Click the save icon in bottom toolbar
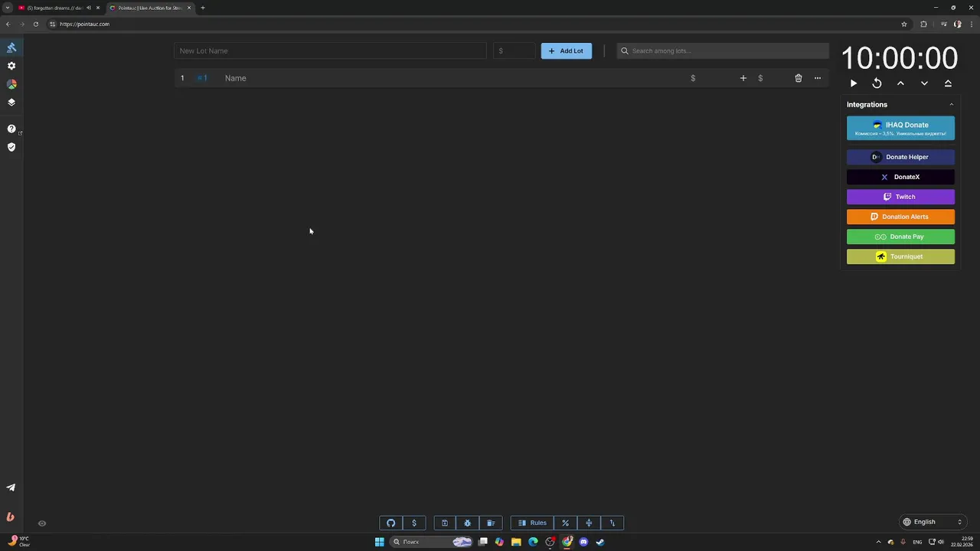 click(444, 523)
